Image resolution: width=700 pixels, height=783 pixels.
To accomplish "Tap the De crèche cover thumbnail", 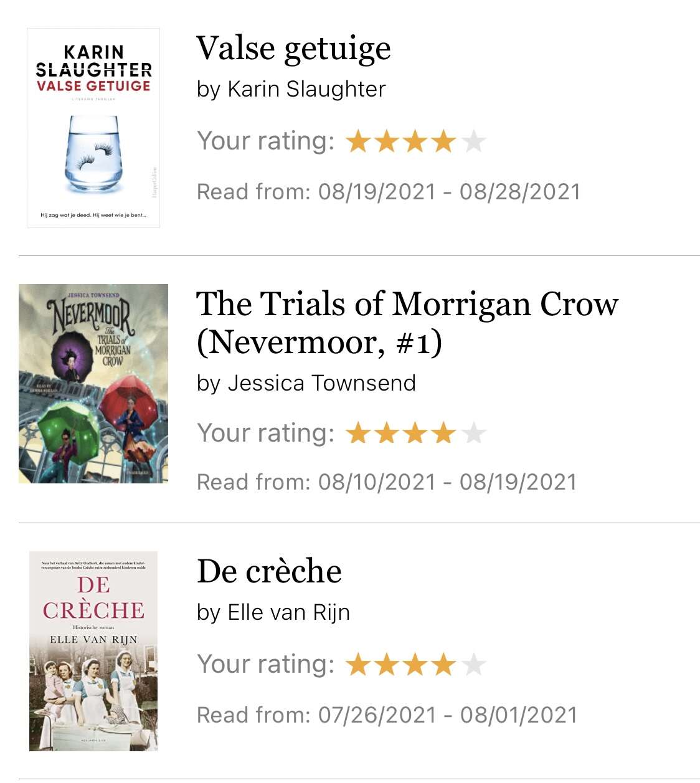I will (93, 651).
